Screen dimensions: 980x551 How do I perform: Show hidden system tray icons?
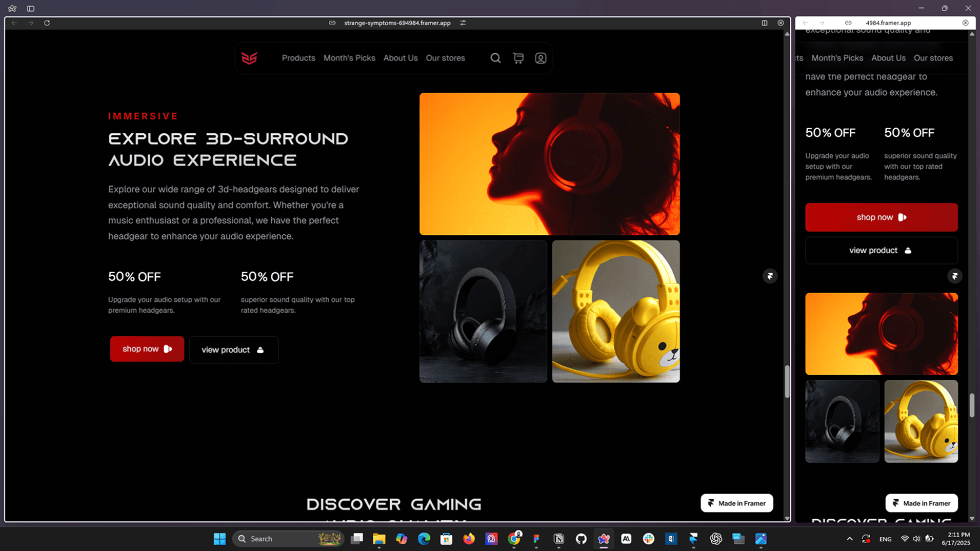[850, 539]
